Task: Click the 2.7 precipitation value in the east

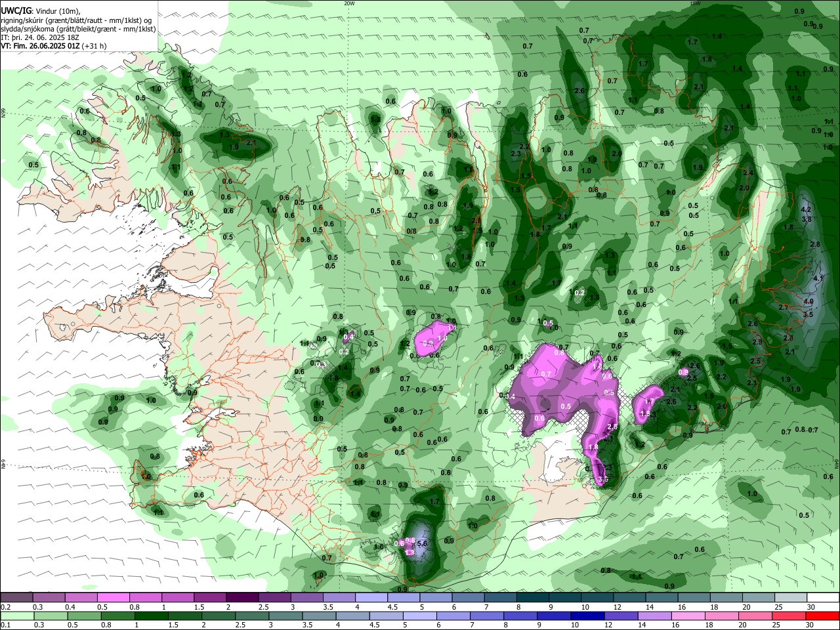Action: [783, 307]
